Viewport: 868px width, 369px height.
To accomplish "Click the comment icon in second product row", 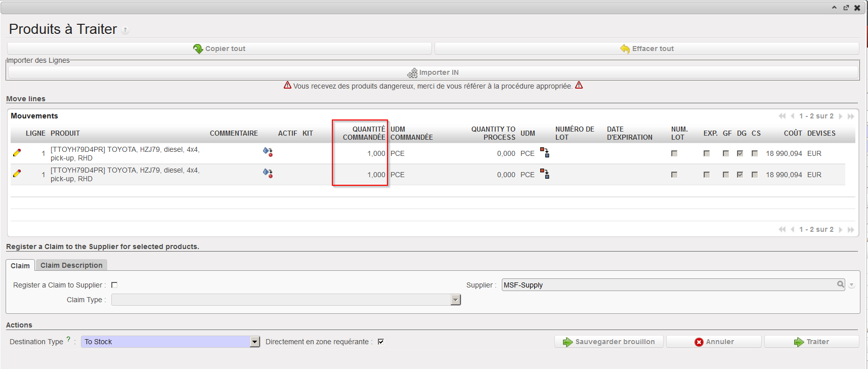I will [x=268, y=173].
